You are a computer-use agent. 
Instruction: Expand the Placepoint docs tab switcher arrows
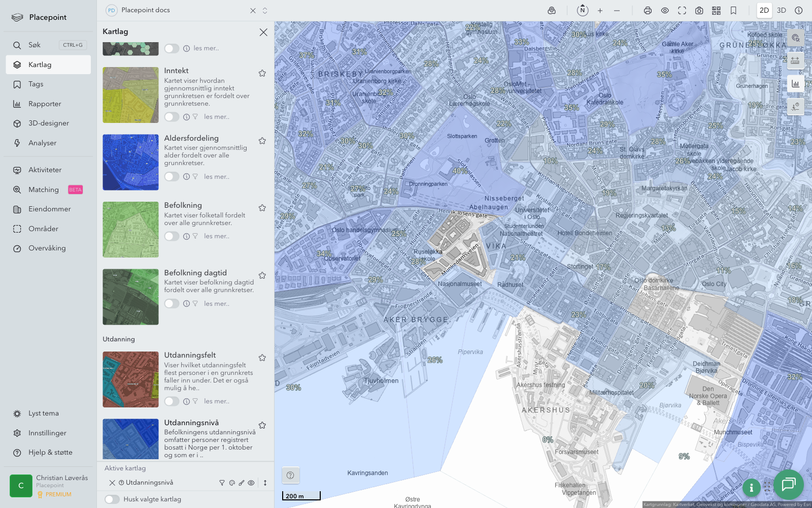pos(265,10)
